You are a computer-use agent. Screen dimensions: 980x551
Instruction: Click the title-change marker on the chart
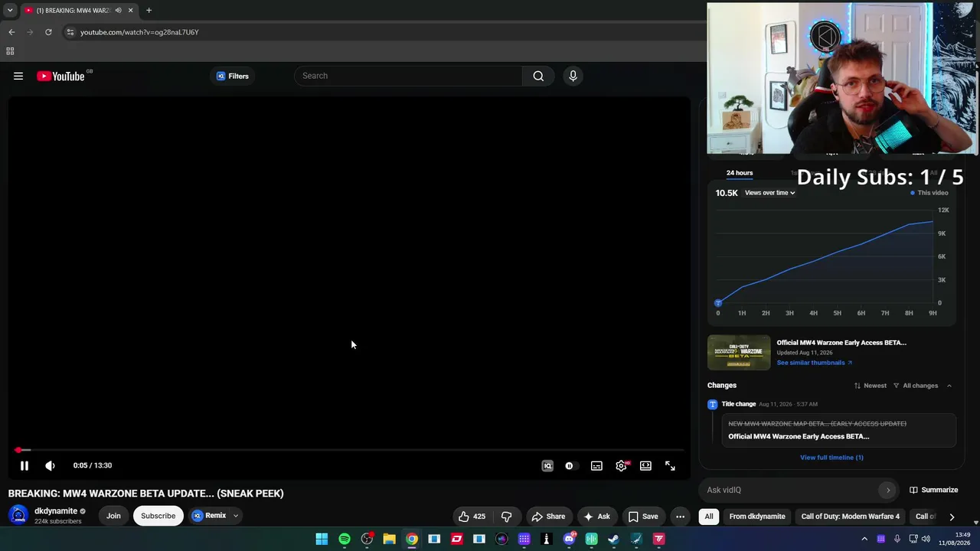pyautogui.click(x=718, y=303)
